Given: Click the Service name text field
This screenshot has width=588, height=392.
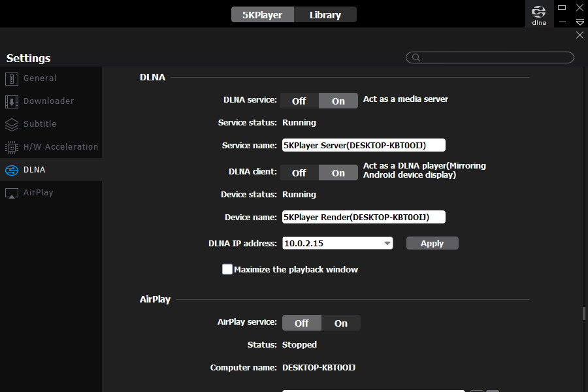Looking at the screenshot, I should [364, 145].
